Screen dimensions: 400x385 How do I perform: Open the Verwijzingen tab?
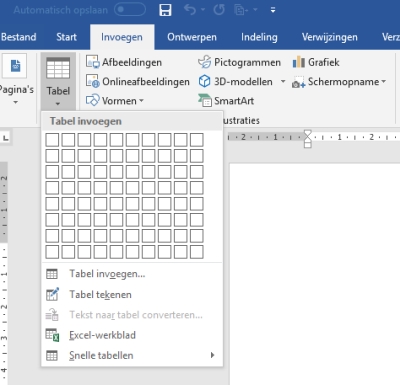point(329,37)
